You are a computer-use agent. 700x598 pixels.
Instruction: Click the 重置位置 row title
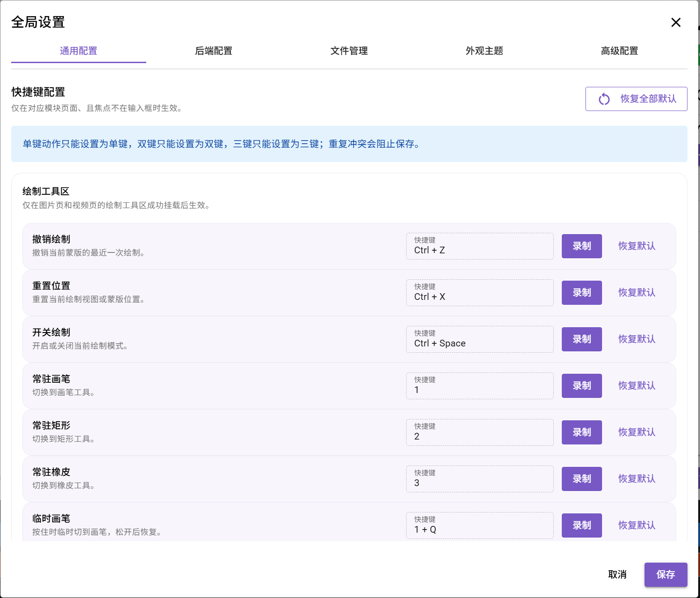point(51,286)
